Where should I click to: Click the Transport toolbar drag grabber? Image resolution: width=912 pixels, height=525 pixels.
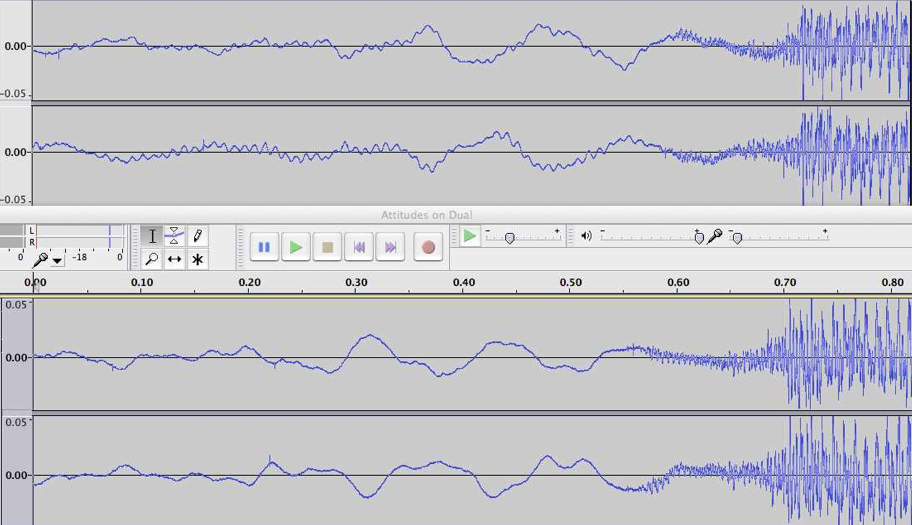pos(241,248)
